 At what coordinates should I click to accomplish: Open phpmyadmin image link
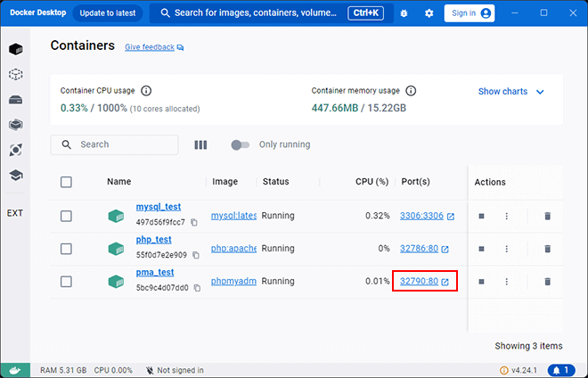click(233, 281)
